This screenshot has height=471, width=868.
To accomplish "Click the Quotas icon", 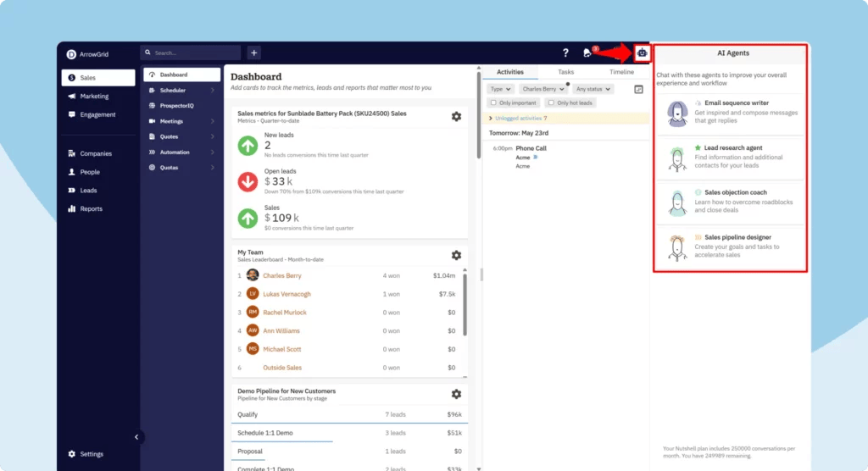I will point(152,168).
